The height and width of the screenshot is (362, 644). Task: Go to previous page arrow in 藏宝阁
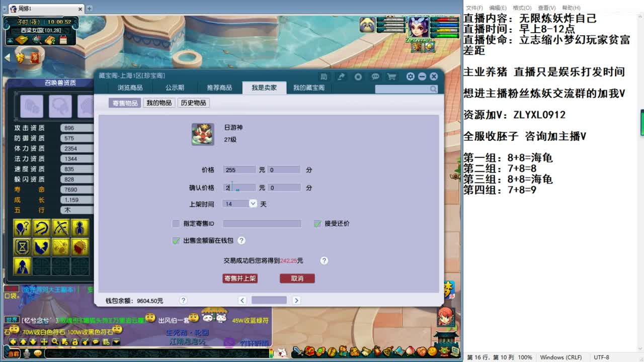coord(242,300)
